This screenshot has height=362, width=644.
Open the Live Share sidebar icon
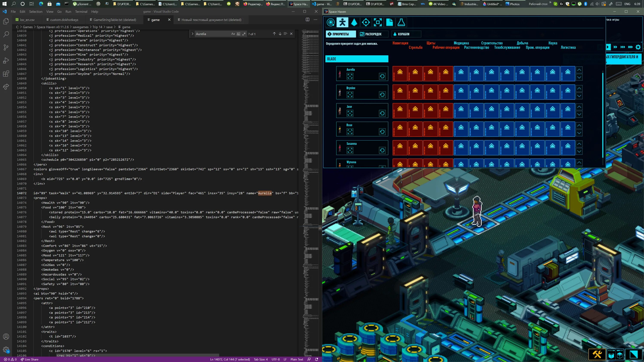tap(6, 87)
